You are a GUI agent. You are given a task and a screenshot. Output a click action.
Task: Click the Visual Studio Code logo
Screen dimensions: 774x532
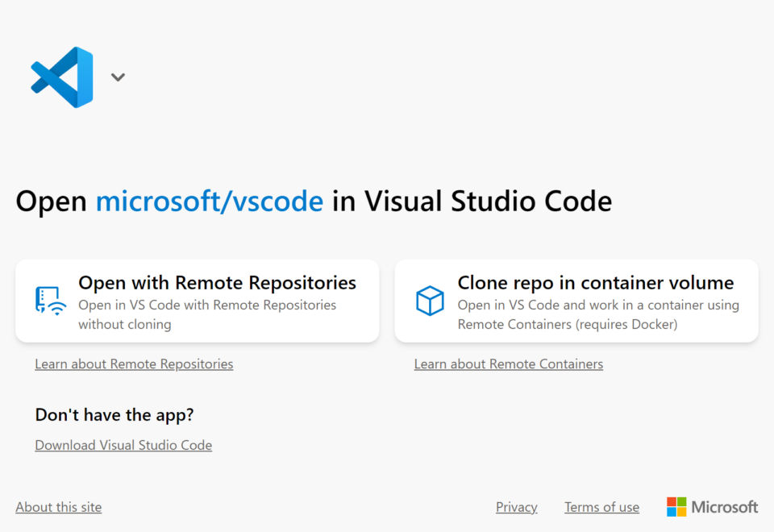pyautogui.click(x=62, y=77)
